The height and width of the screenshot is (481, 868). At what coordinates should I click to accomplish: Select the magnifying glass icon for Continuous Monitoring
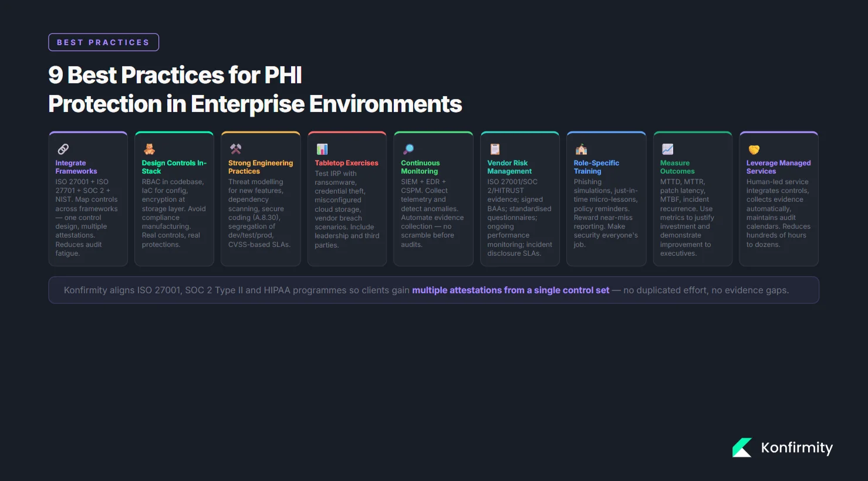click(408, 149)
